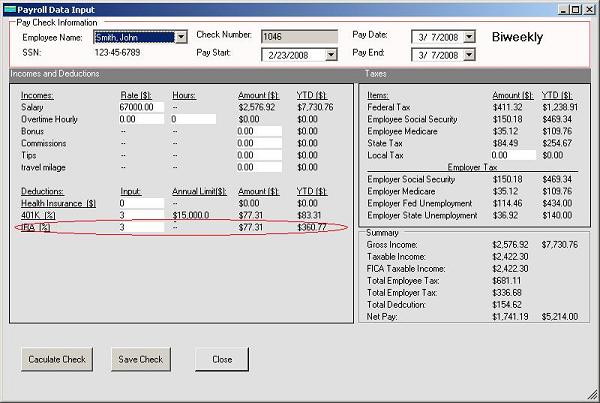The image size is (600, 403).
Task: Focus the Overtime Hourly hours field
Action: (x=192, y=118)
